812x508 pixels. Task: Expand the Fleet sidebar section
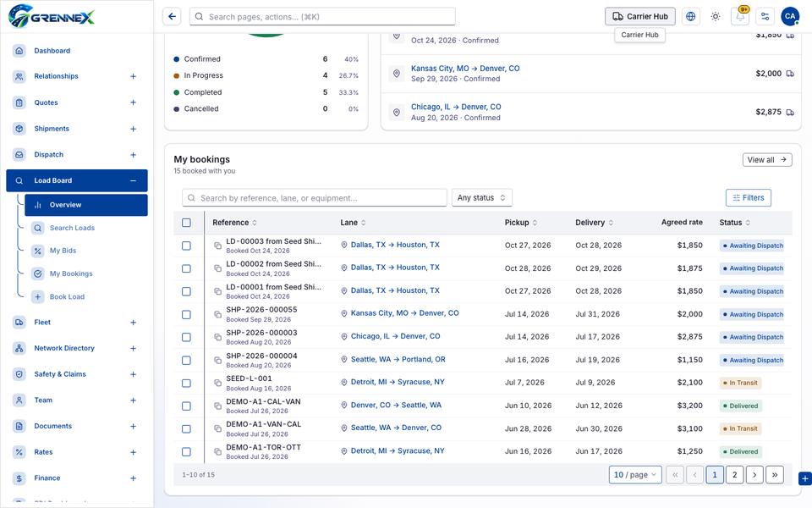pos(133,323)
